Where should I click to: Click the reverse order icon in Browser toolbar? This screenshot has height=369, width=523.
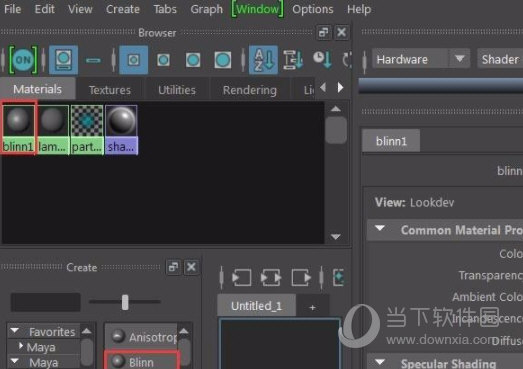[x=347, y=60]
